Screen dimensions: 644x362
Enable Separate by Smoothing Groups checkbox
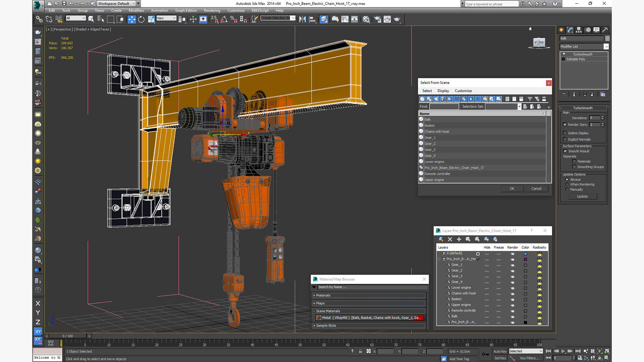click(x=574, y=167)
